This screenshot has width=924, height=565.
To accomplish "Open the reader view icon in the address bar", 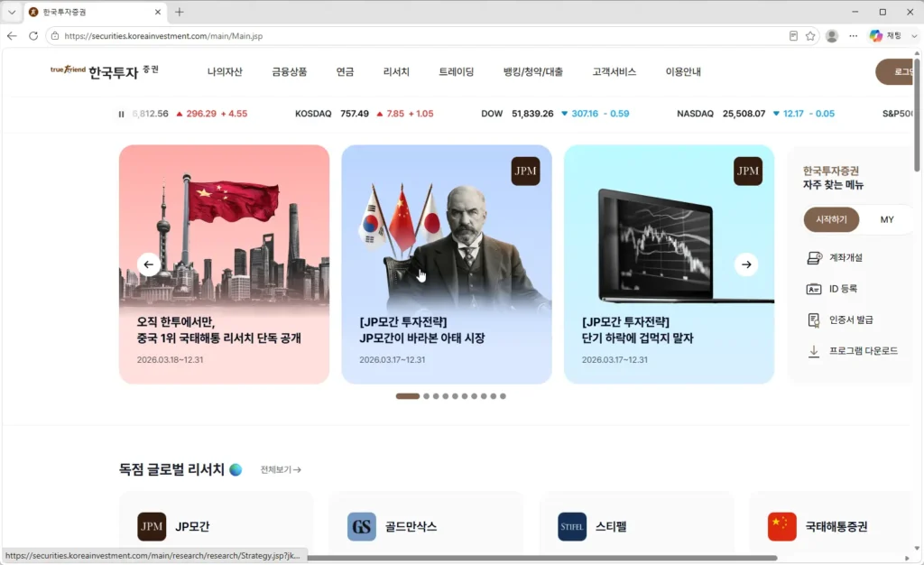I will (x=793, y=36).
